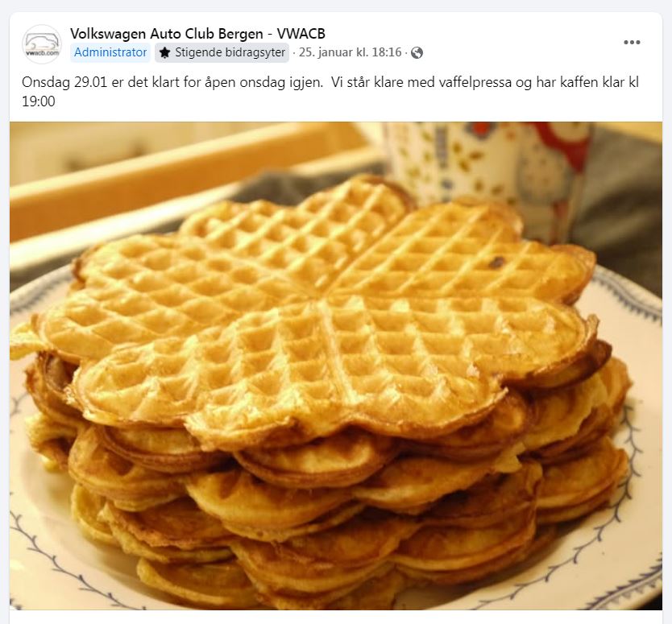Screen dimensions: 672x624
Task: Click the 19:00 time in post text
Action: (x=39, y=101)
